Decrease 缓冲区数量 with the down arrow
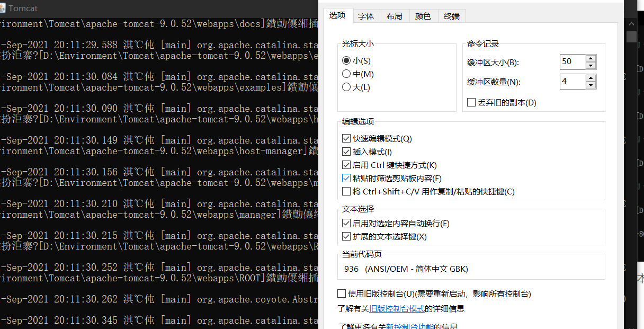The height and width of the screenshot is (329, 644). coord(591,85)
